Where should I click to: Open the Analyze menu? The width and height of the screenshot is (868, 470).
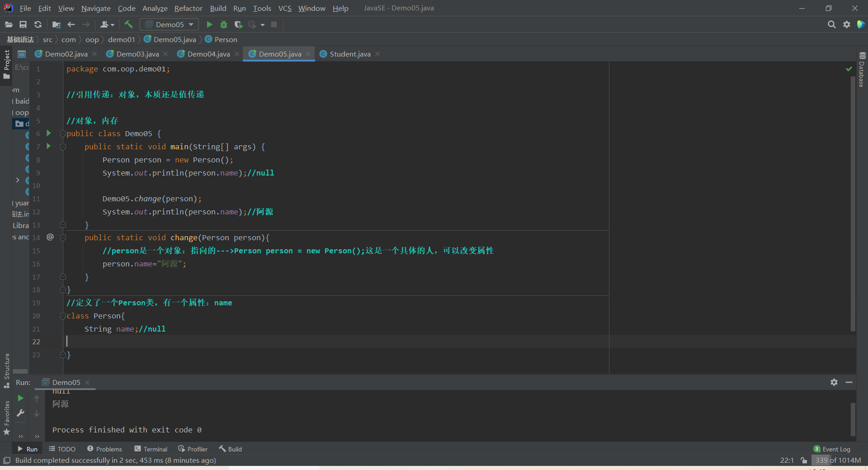pos(155,8)
